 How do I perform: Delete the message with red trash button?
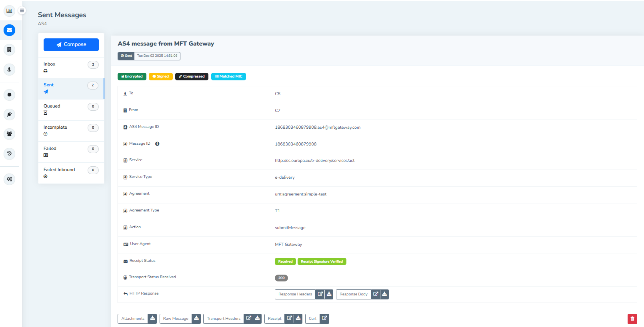pyautogui.click(x=632, y=319)
